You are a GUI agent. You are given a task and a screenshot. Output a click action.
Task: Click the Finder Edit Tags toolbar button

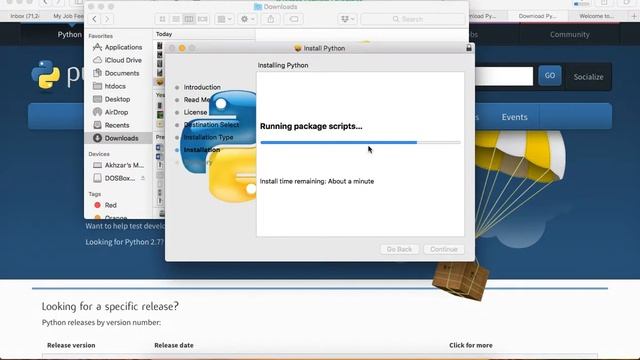[x=293, y=19]
